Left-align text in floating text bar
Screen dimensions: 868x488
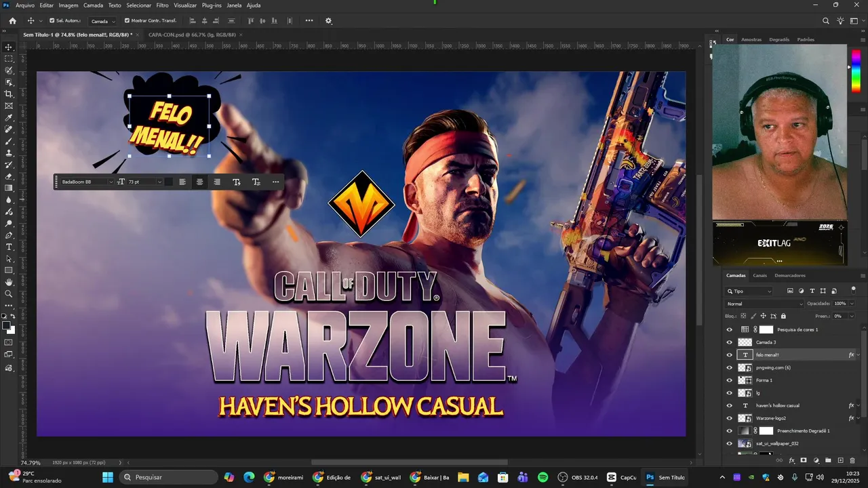[182, 182]
